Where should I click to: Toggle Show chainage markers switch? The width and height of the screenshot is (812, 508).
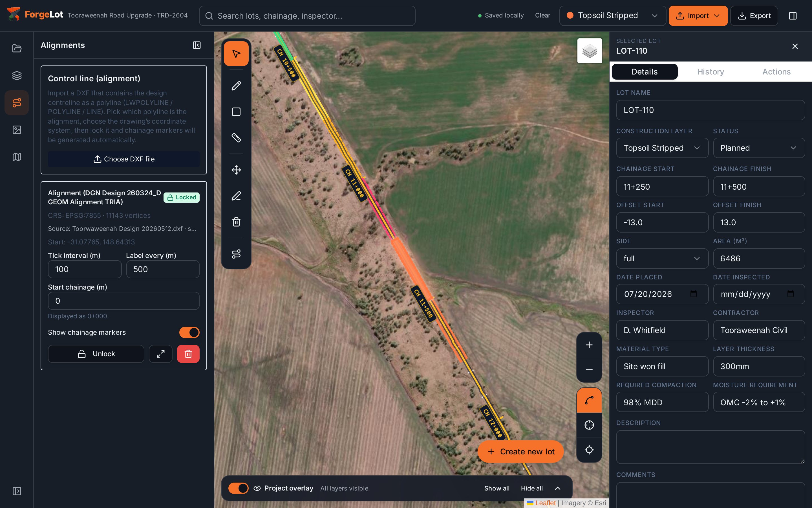[x=189, y=332]
